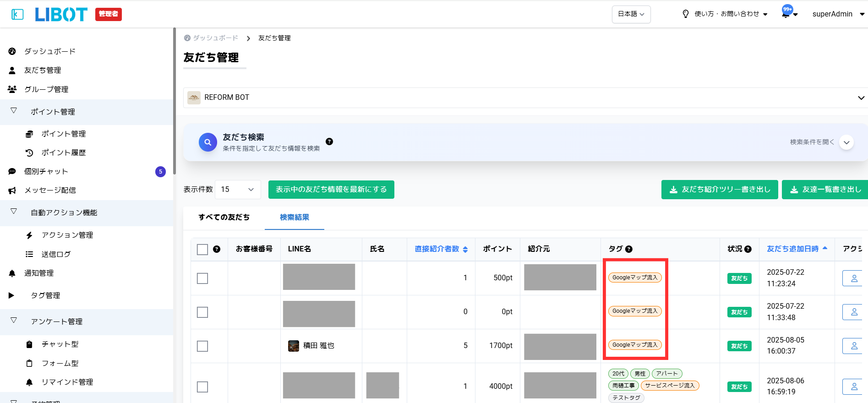Tick the select-all checkbox in table header
The width and height of the screenshot is (868, 403).
(x=202, y=249)
